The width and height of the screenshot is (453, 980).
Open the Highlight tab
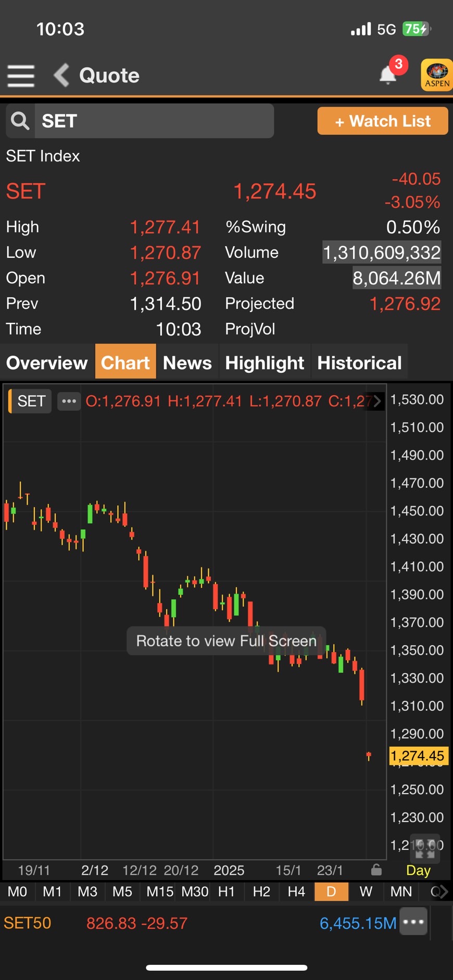[x=265, y=362]
